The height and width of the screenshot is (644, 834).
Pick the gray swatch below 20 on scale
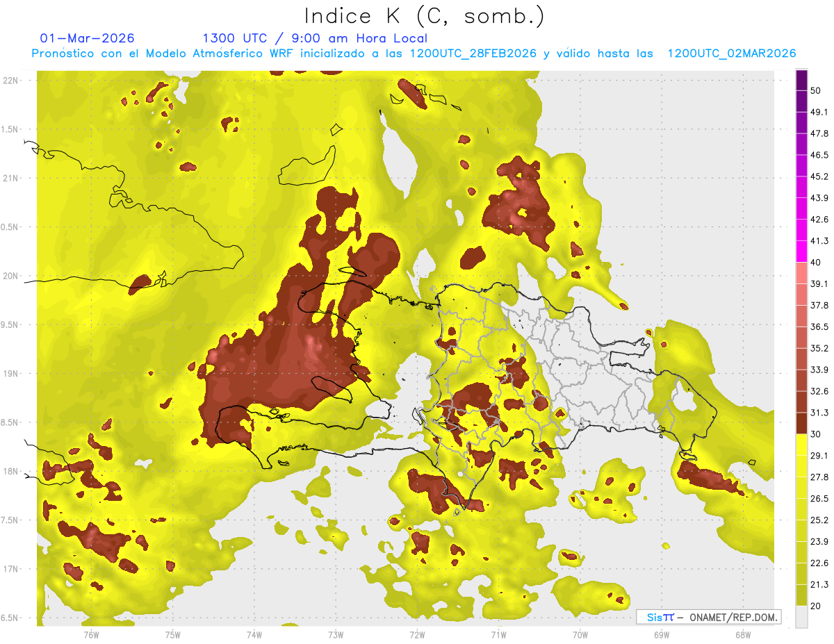coord(802,617)
